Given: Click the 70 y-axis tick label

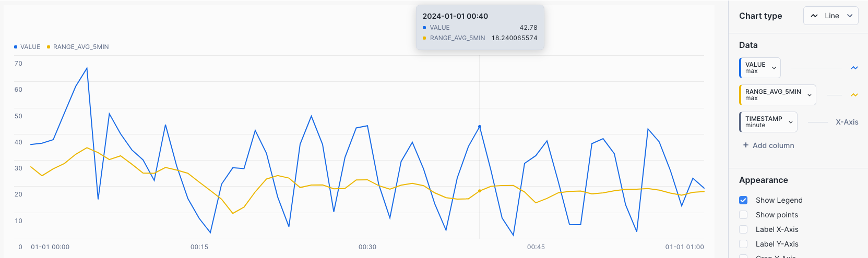Looking at the screenshot, I should (x=18, y=64).
